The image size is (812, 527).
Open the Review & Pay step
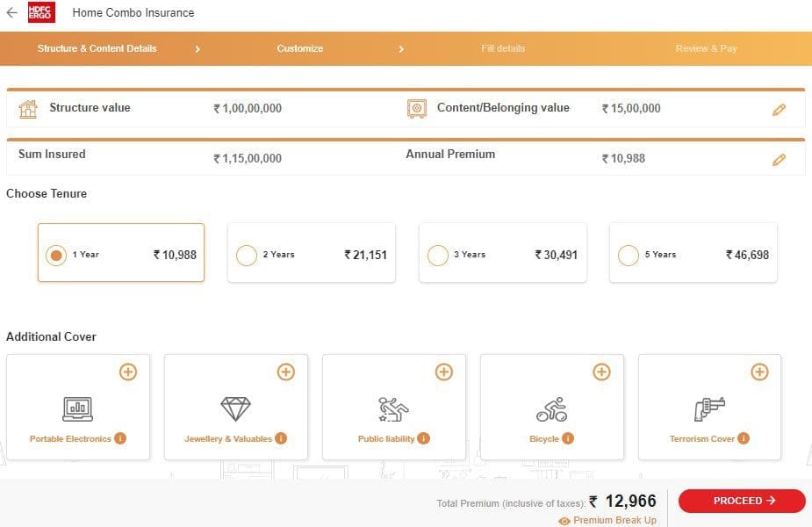(707, 48)
